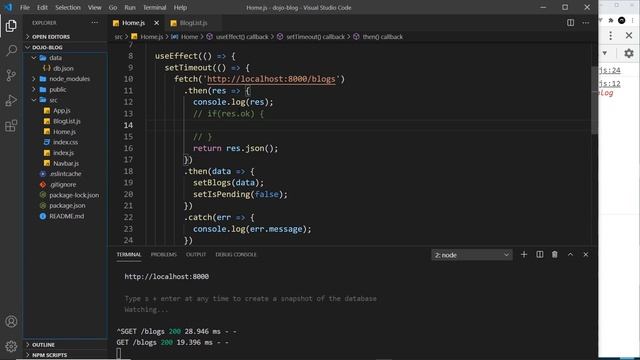Open the Explorer view in activity bar
Image resolution: width=640 pixels, height=360 pixels.
(x=11, y=26)
